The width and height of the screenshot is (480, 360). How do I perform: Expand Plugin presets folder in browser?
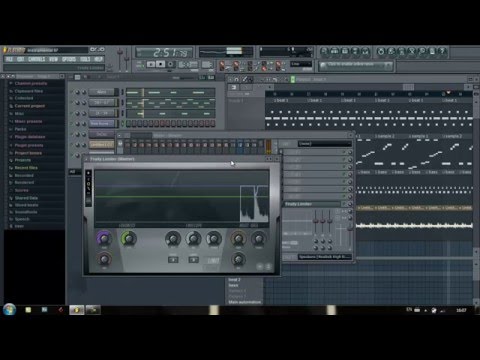pyautogui.click(x=28, y=145)
